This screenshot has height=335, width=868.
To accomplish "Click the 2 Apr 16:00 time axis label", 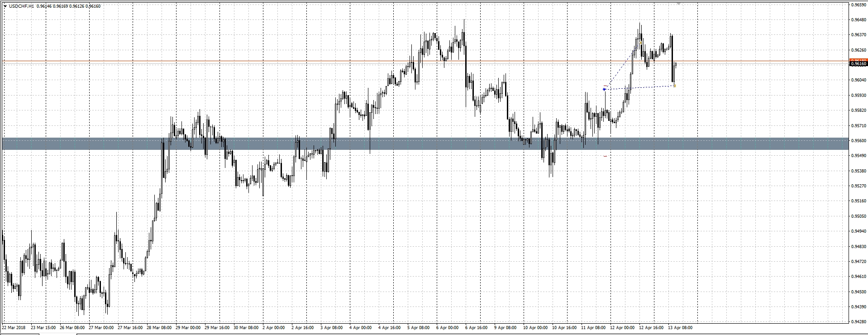I will click(x=303, y=327).
